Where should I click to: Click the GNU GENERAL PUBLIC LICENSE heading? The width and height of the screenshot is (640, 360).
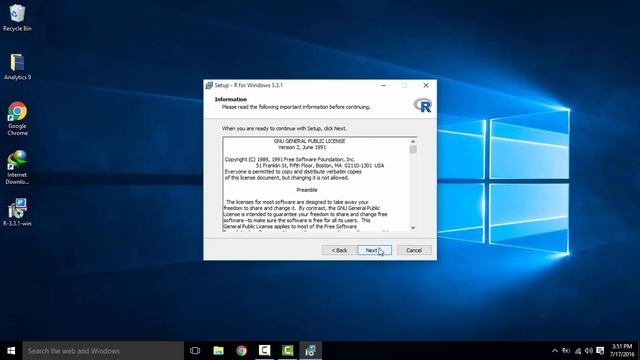tap(309, 141)
